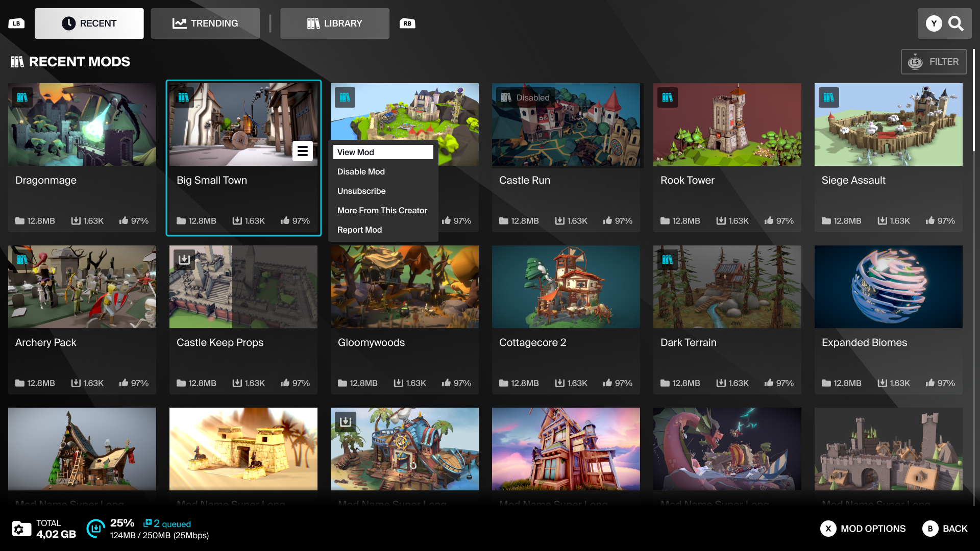Click download progress circle icon
Image resolution: width=980 pixels, height=551 pixels.
coord(95,529)
